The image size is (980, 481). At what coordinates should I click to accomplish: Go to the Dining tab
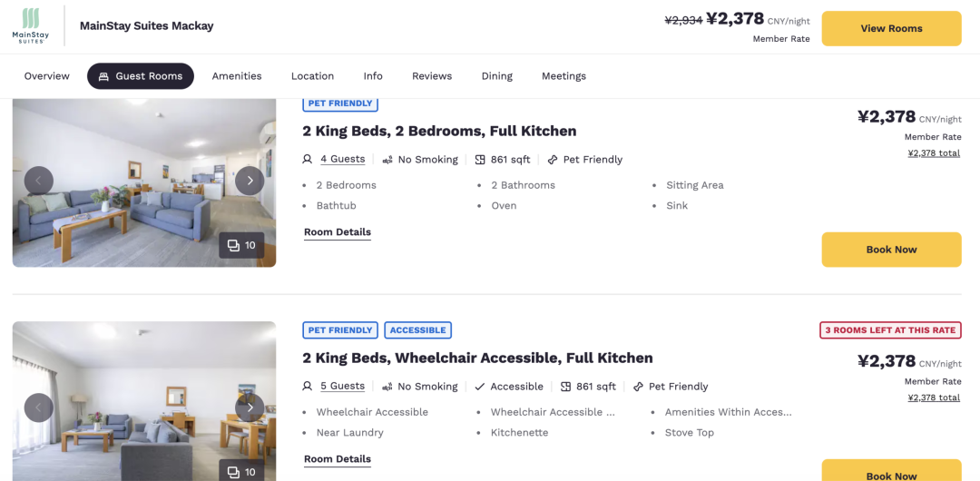497,76
